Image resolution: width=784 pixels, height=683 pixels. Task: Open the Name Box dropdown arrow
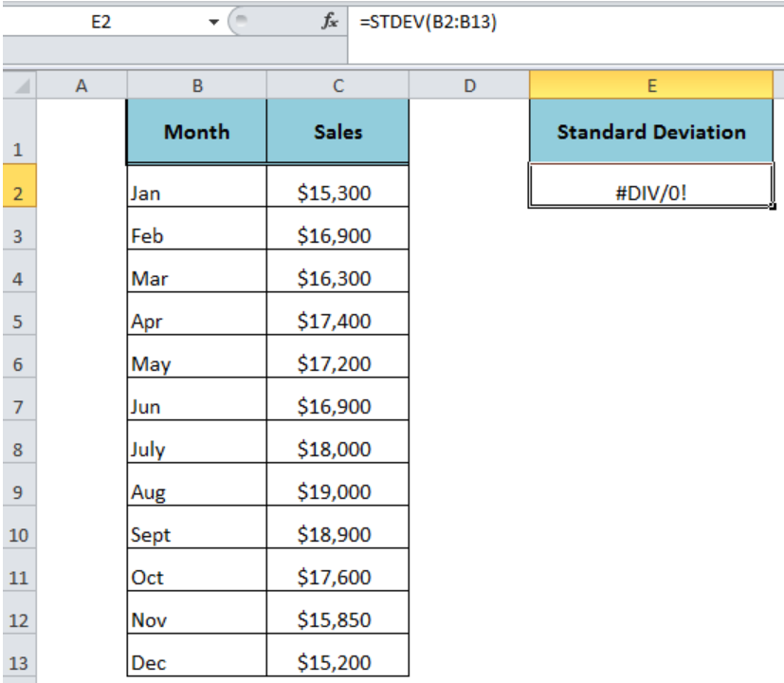214,22
